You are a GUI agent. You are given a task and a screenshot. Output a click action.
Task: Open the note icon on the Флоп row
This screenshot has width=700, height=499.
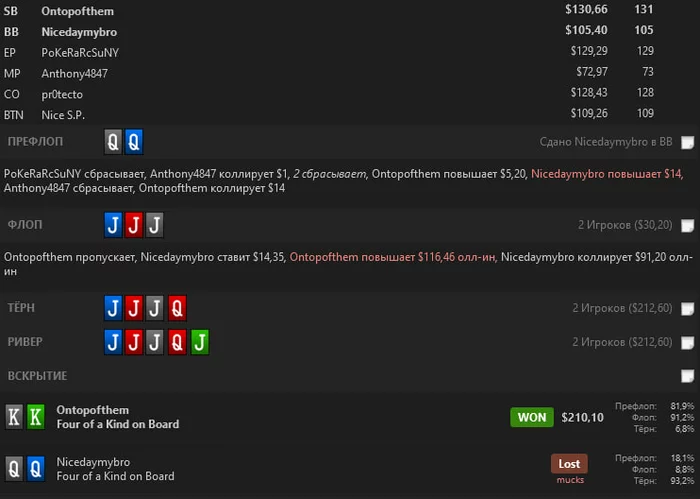coord(688,225)
